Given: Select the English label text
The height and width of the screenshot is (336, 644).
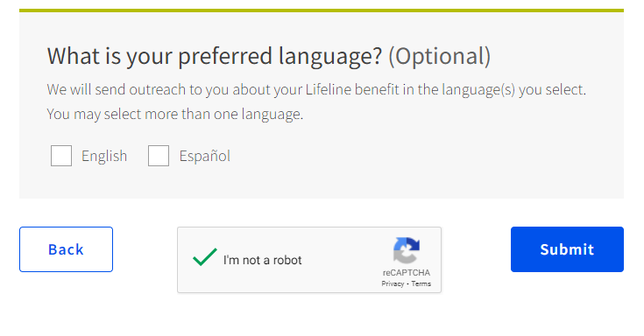Looking at the screenshot, I should [104, 157].
